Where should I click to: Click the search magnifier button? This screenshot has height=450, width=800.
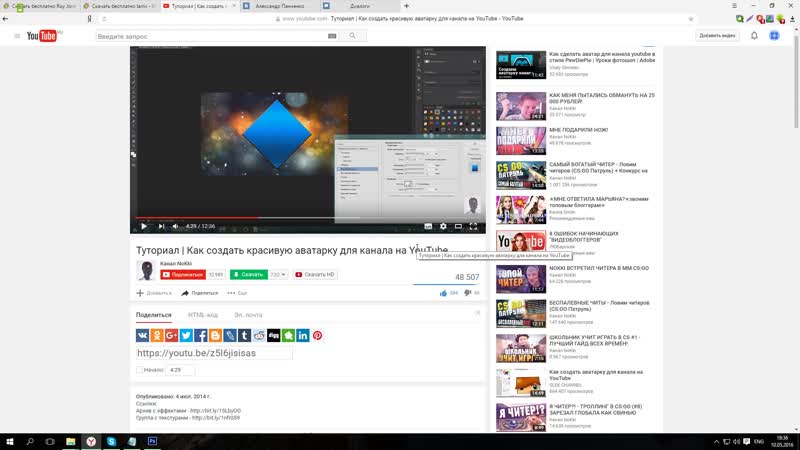(353, 36)
